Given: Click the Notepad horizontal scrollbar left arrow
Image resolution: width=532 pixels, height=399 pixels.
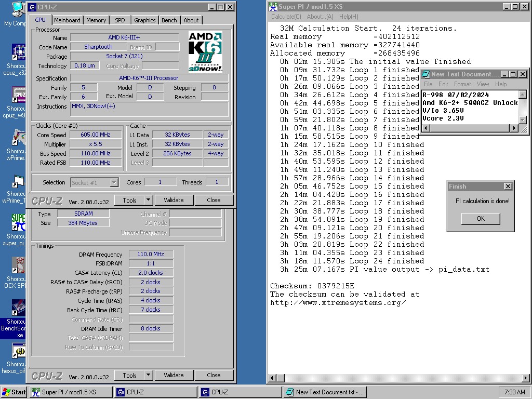Looking at the screenshot, I should 426,128.
